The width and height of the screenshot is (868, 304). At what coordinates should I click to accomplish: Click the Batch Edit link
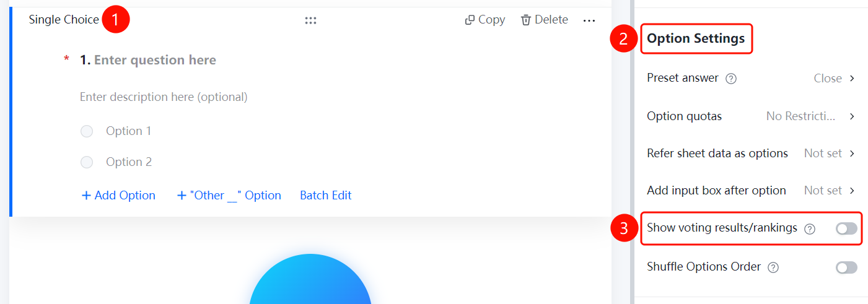(326, 196)
